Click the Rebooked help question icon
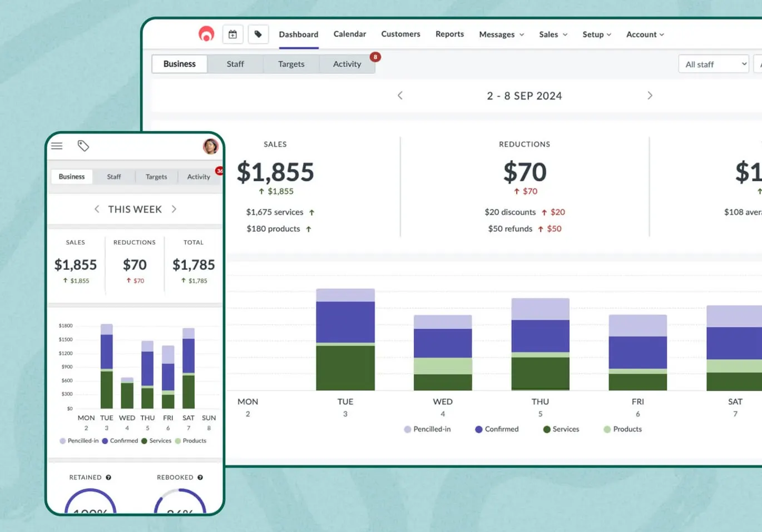762x532 pixels. [x=200, y=478]
